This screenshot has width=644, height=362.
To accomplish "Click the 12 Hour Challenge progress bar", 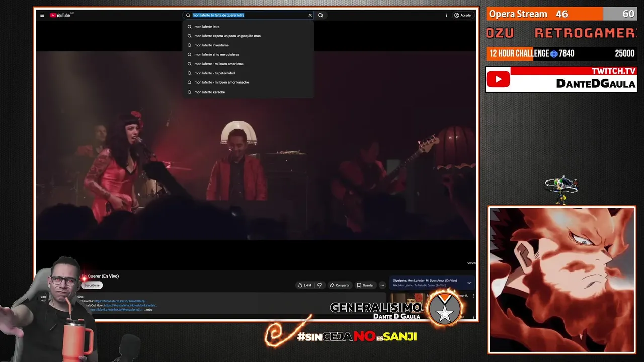I will 561,53.
